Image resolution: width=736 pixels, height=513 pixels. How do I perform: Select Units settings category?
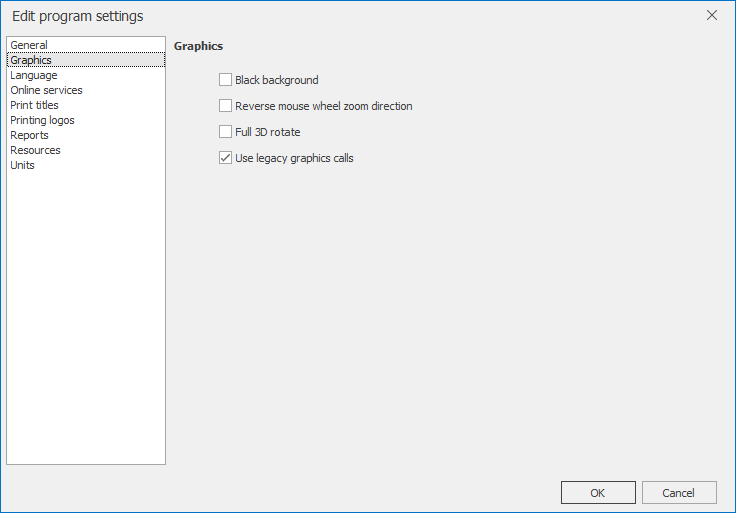coord(86,165)
